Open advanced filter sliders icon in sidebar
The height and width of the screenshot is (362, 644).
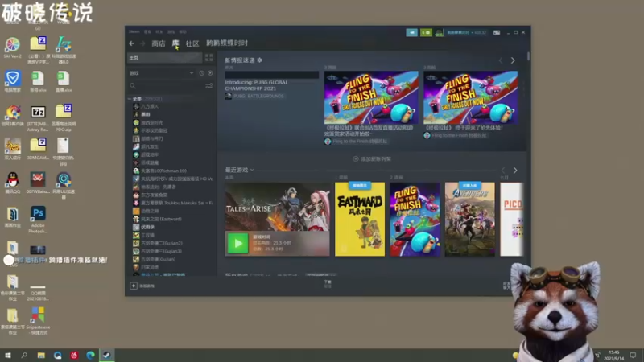pyautogui.click(x=209, y=86)
